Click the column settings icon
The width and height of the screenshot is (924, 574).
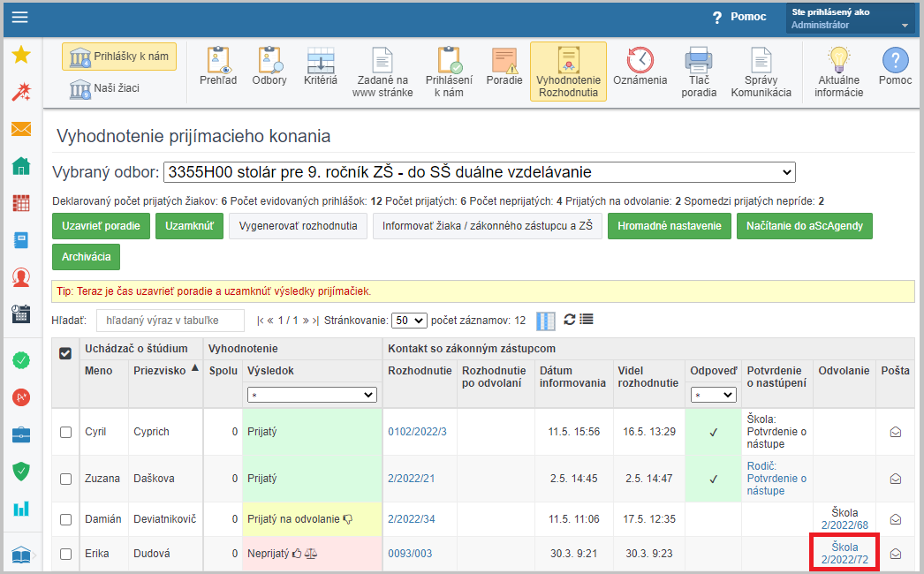coord(546,321)
